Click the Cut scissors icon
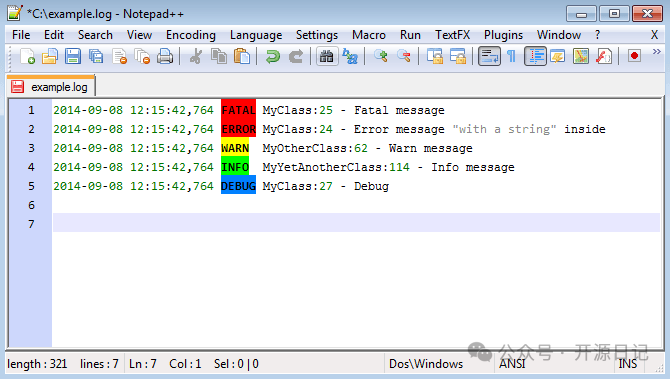670x379 pixels. (196, 56)
